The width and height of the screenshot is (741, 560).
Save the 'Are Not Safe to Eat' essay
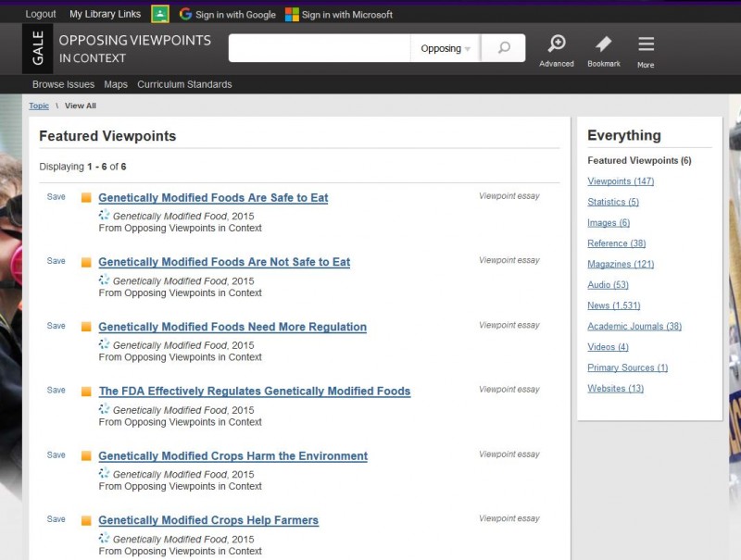coord(56,261)
